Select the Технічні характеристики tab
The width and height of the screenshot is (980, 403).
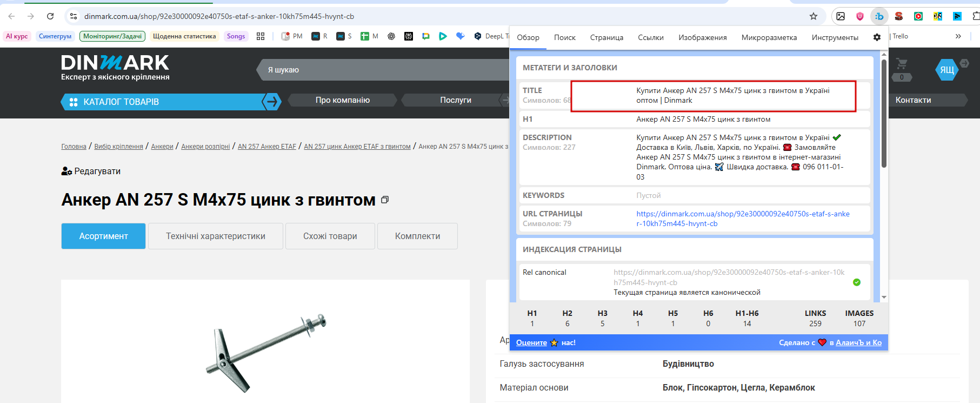(216, 236)
